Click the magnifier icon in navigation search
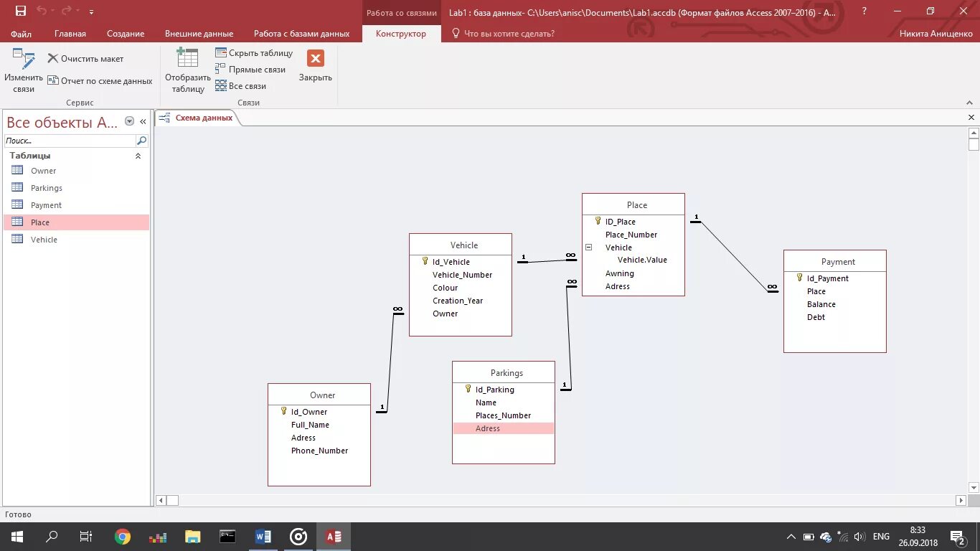This screenshot has height=551, width=980. 142,141
